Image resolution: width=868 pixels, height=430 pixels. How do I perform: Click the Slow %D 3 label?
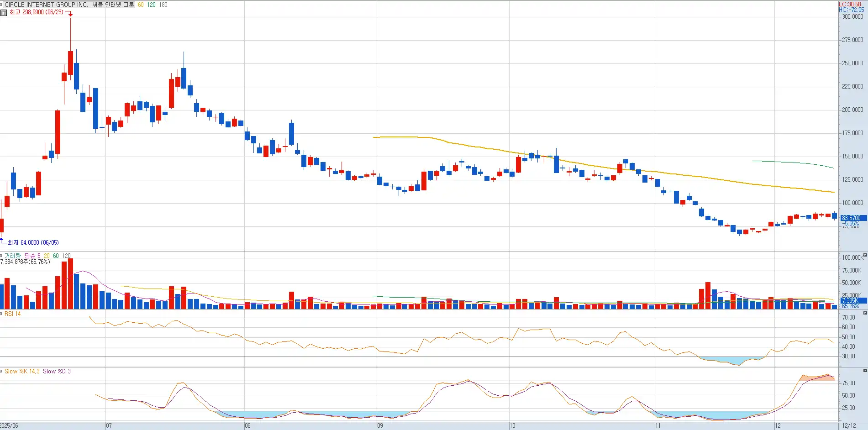57,371
